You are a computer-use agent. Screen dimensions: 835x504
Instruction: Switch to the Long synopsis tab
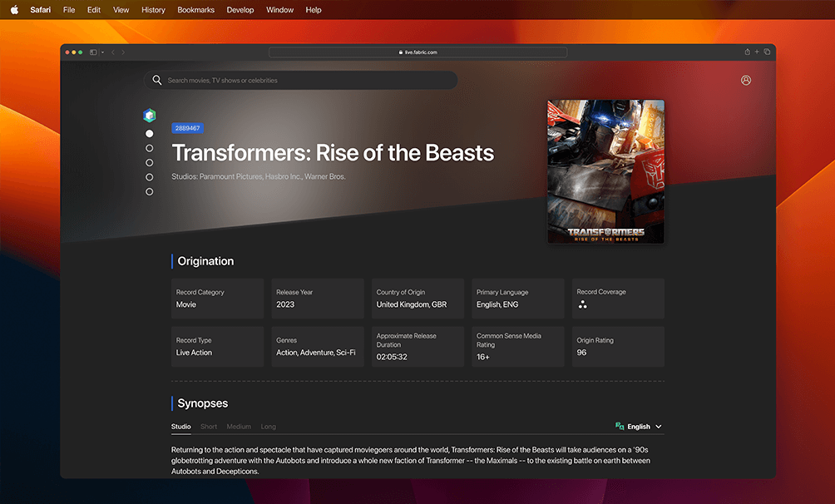click(269, 426)
